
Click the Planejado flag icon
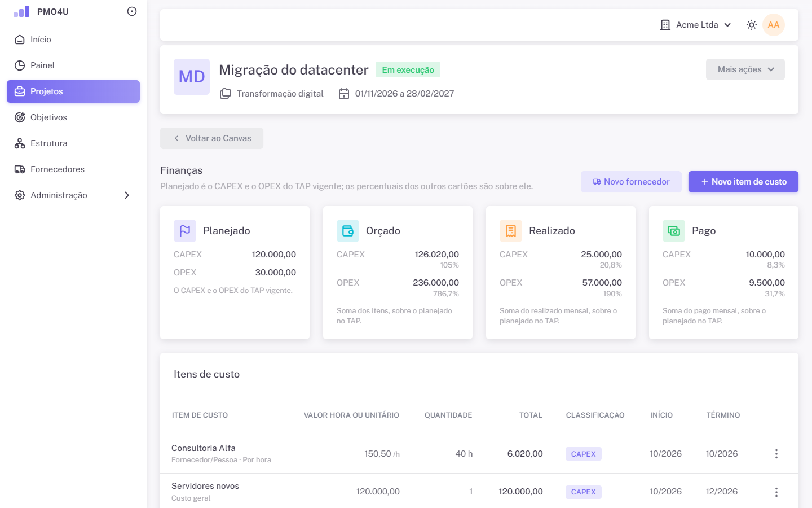[x=185, y=231]
